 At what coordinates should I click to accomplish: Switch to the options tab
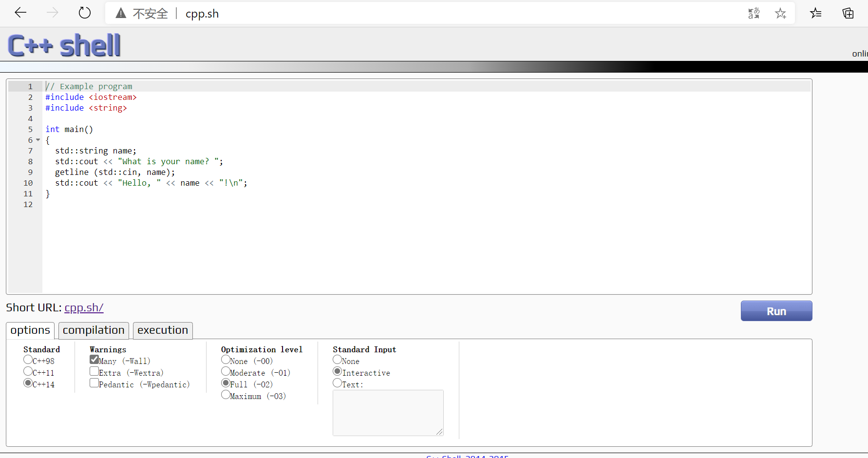(30, 330)
